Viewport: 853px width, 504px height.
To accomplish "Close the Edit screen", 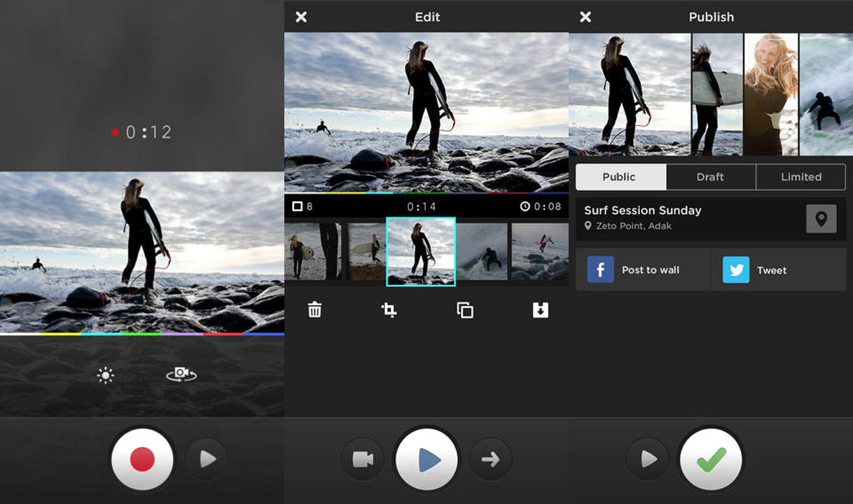I will tap(301, 17).
